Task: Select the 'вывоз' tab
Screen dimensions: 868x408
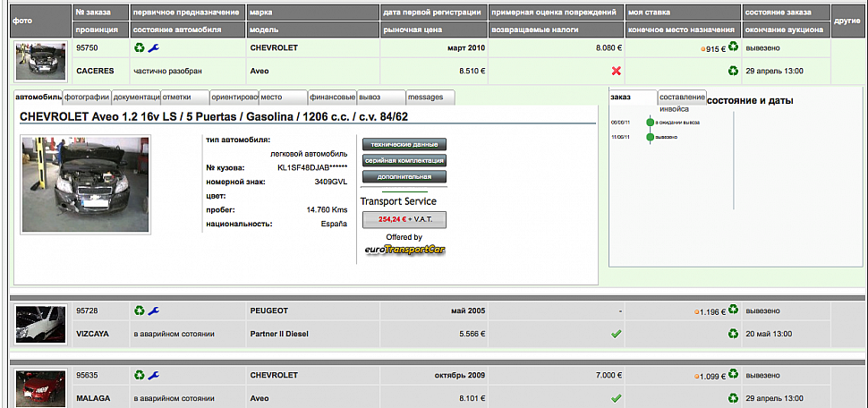Action: click(x=381, y=97)
